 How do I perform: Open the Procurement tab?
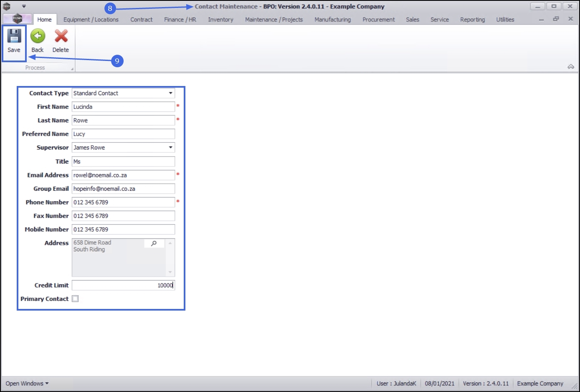pyautogui.click(x=378, y=19)
